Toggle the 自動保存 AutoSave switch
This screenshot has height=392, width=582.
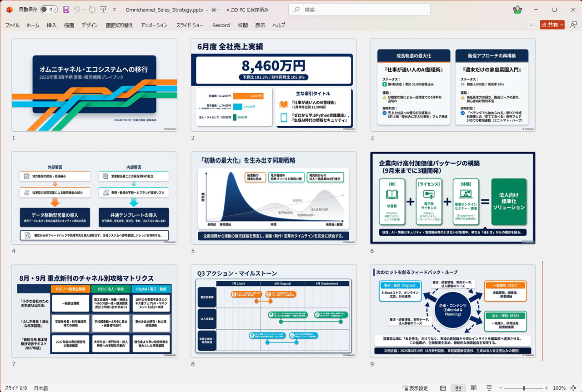(x=49, y=10)
